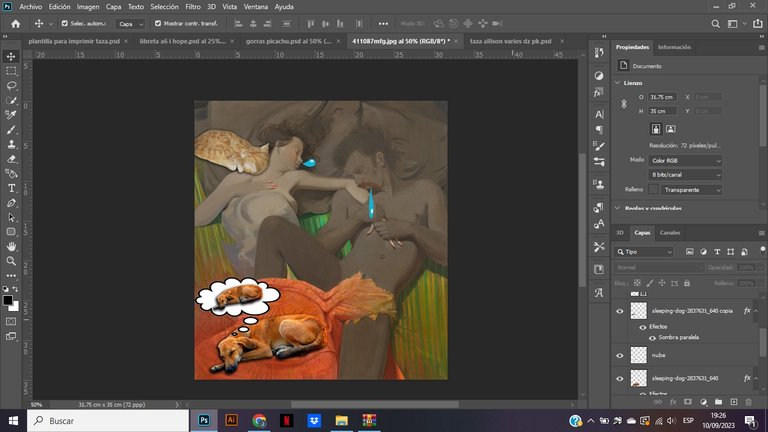
Task: Select the Pen tool
Action: pyautogui.click(x=11, y=203)
